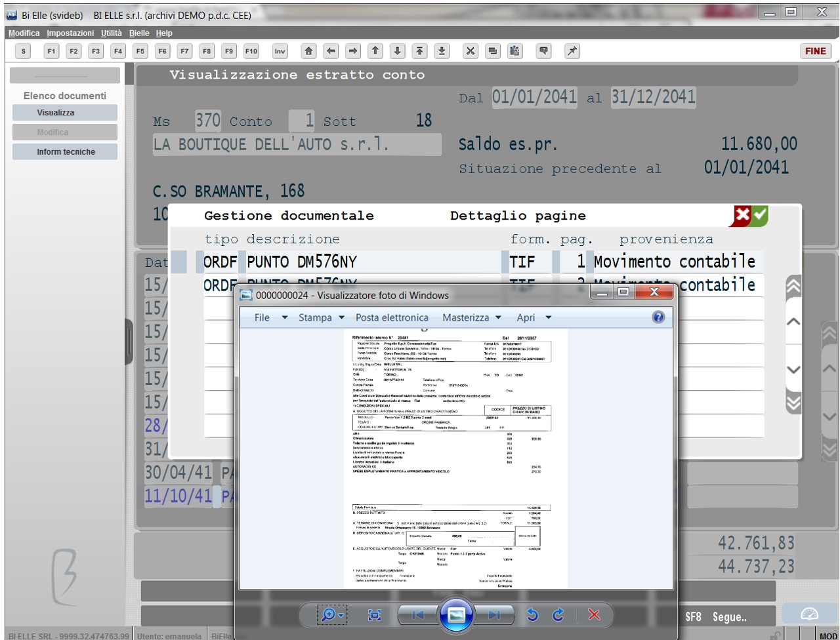Open help in Windows photo viewer
This screenshot has width=840, height=640.
tap(658, 317)
